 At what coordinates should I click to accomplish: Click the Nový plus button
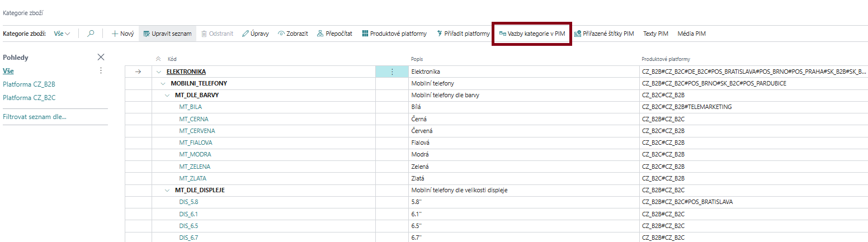coord(122,34)
